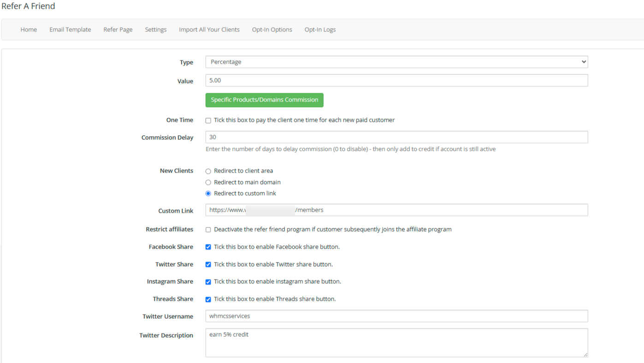Untick the Facebook Share checkbox
The height and width of the screenshot is (363, 644).
[x=208, y=247]
